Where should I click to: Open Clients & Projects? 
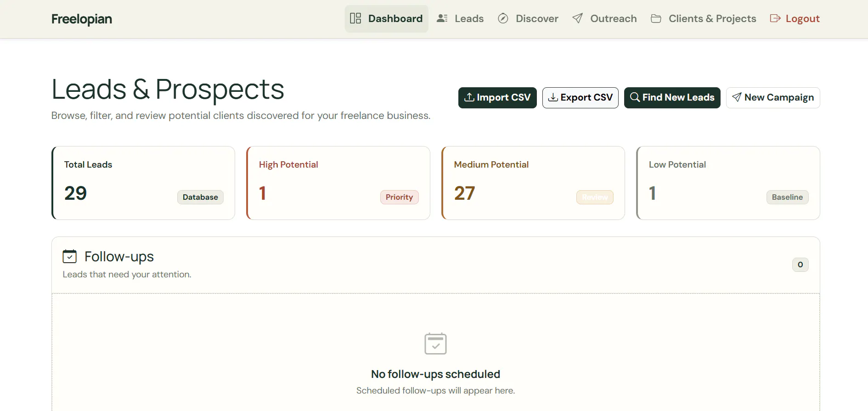(x=703, y=19)
